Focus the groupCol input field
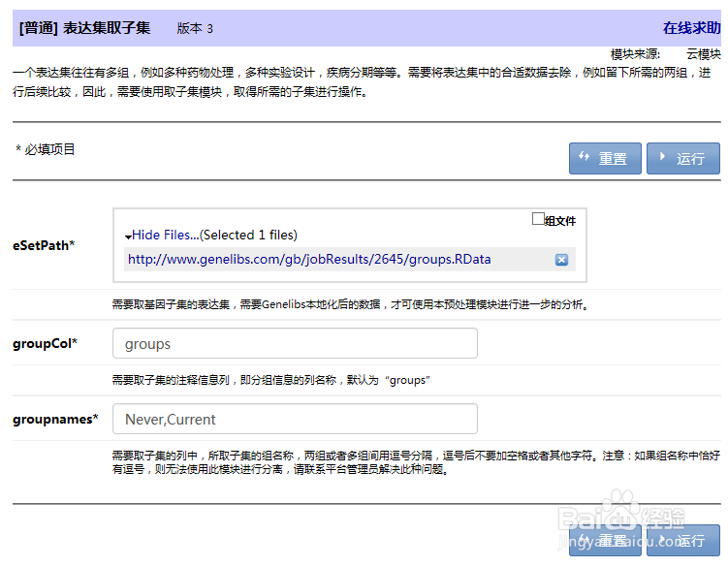728x567 pixels. 295,343
